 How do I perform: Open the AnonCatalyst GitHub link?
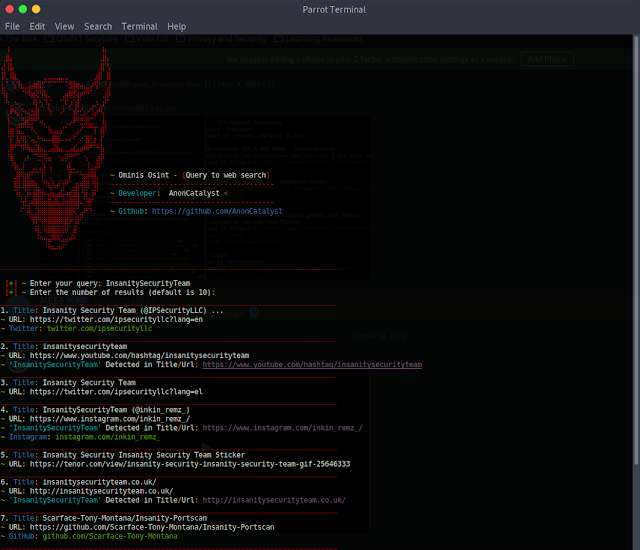[x=217, y=211]
